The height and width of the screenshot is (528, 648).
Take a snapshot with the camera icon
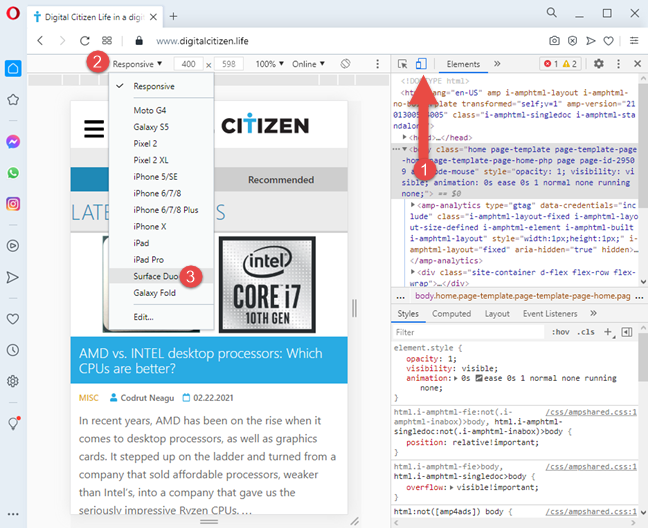pos(554,41)
